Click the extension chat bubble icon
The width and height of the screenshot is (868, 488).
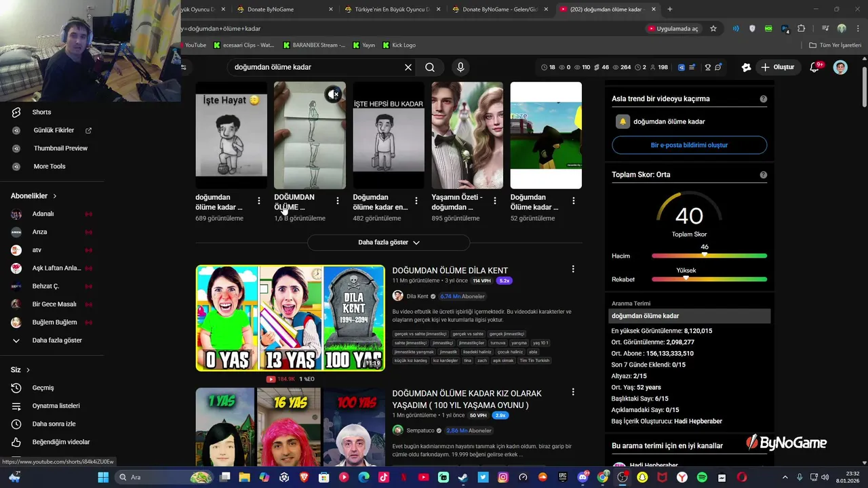click(717, 67)
